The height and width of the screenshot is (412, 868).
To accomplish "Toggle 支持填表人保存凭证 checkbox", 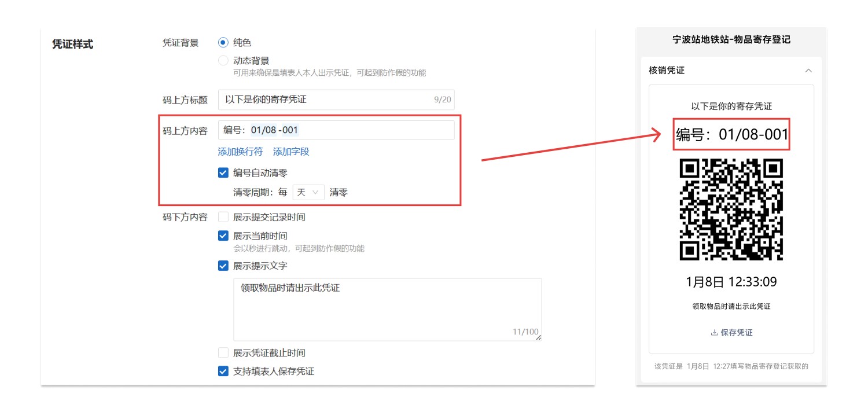I will point(223,371).
